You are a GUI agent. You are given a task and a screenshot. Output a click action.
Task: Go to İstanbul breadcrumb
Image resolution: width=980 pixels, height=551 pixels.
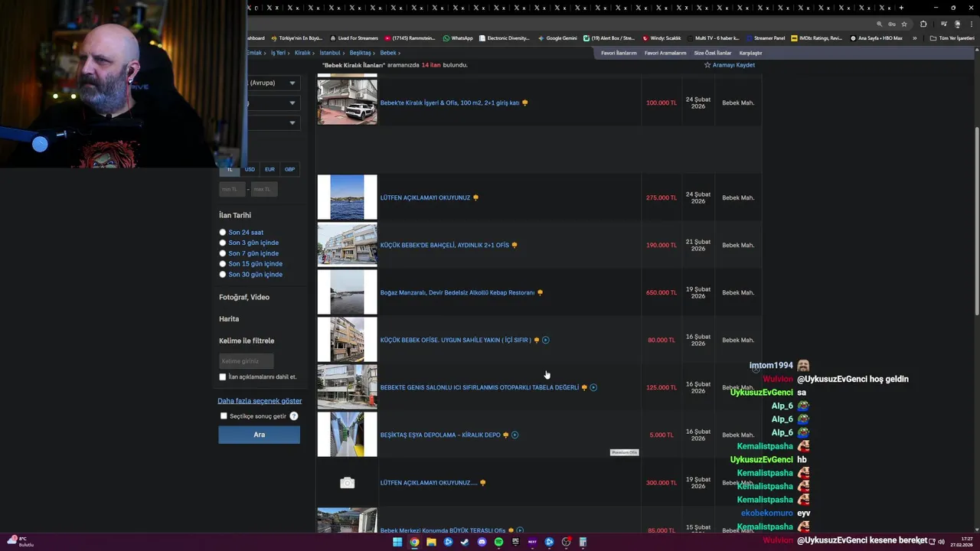click(x=330, y=53)
